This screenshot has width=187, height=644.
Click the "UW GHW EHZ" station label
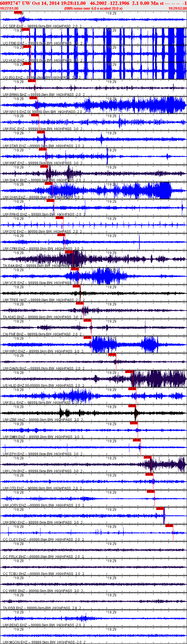pos(14,197)
